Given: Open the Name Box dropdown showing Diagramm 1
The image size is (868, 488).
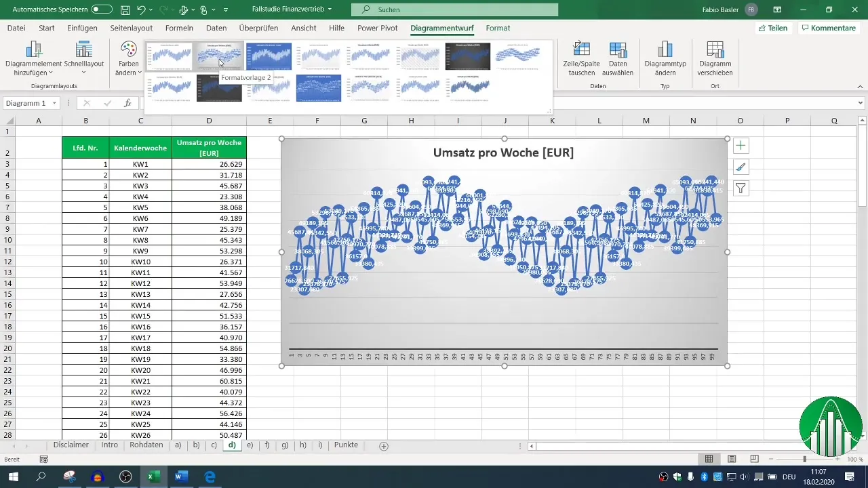Looking at the screenshot, I should (54, 103).
